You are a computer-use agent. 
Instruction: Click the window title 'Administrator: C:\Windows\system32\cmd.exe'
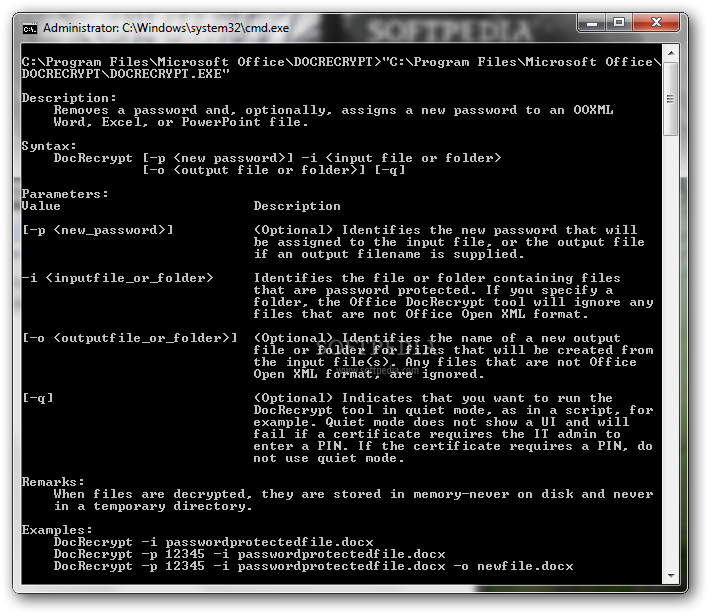coord(166,28)
